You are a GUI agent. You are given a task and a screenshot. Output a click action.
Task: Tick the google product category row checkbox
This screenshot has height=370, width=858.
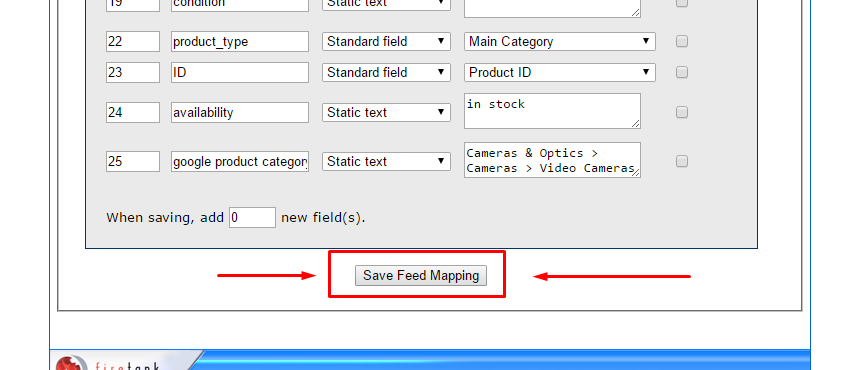pyautogui.click(x=681, y=161)
